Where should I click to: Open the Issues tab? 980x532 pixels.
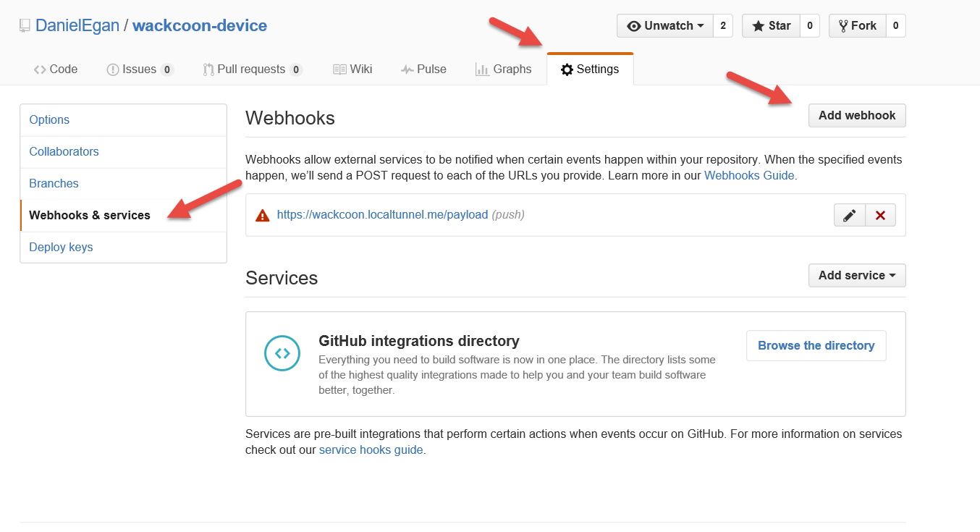[x=140, y=69]
